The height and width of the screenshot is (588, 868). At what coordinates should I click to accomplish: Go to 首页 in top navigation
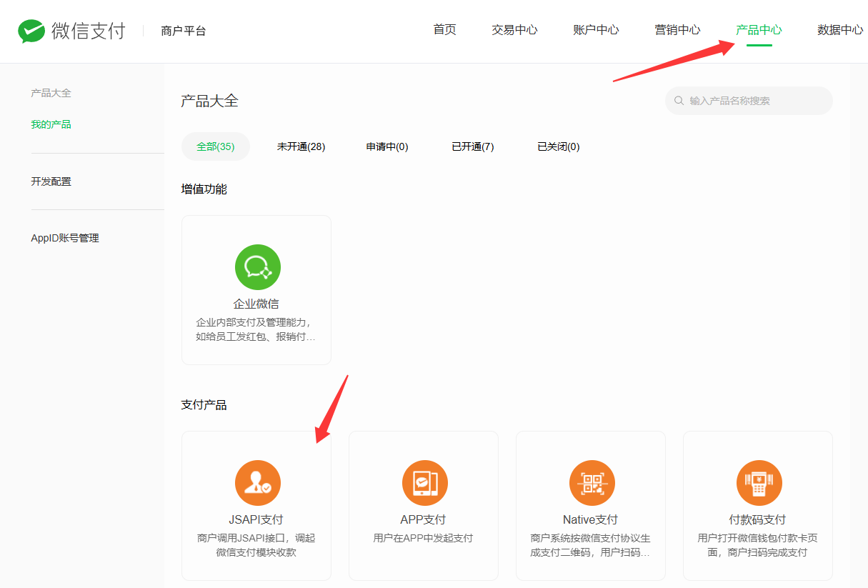pyautogui.click(x=444, y=30)
